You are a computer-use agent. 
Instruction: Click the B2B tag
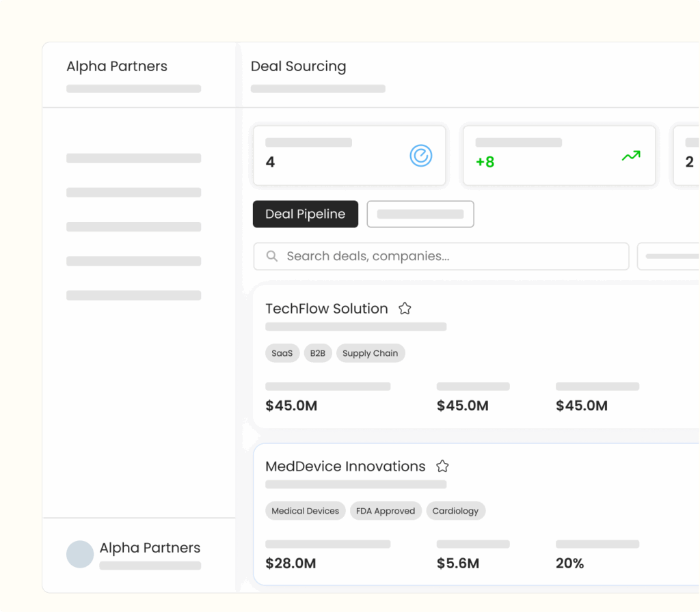(x=318, y=353)
